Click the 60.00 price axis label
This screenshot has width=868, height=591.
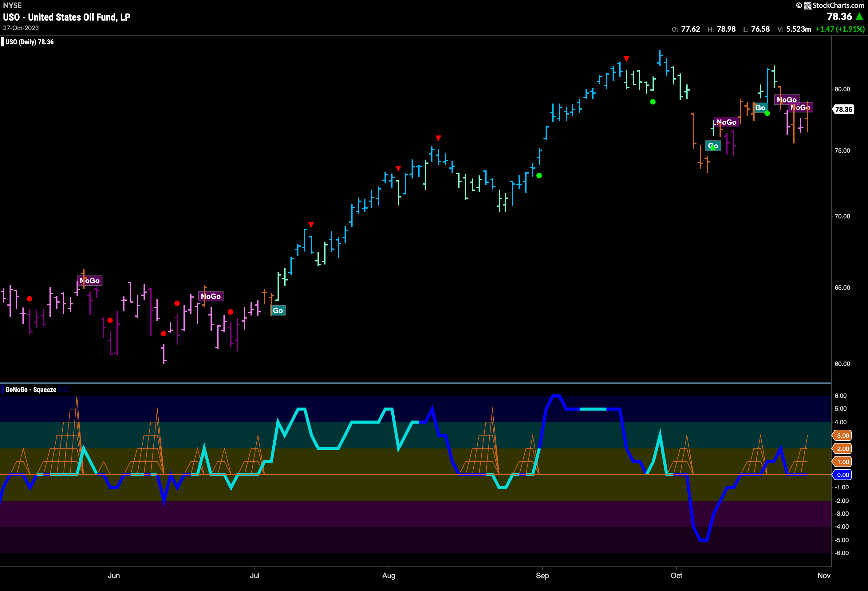coord(842,364)
